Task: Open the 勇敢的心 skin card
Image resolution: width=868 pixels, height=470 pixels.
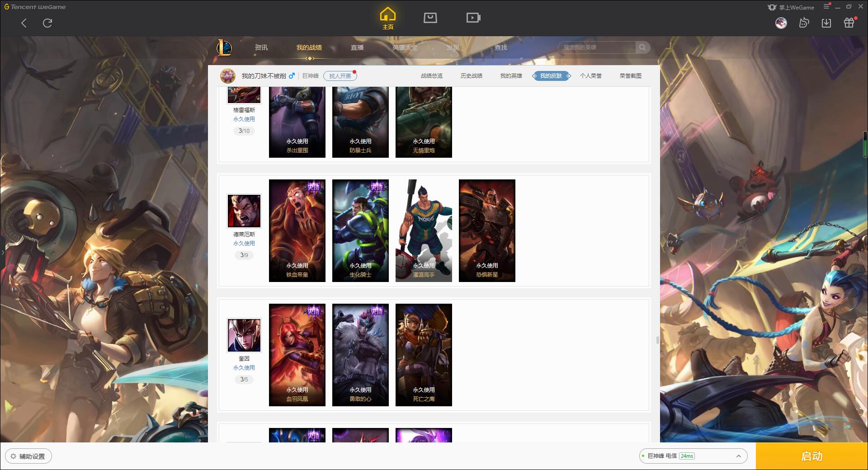Action: coord(360,355)
